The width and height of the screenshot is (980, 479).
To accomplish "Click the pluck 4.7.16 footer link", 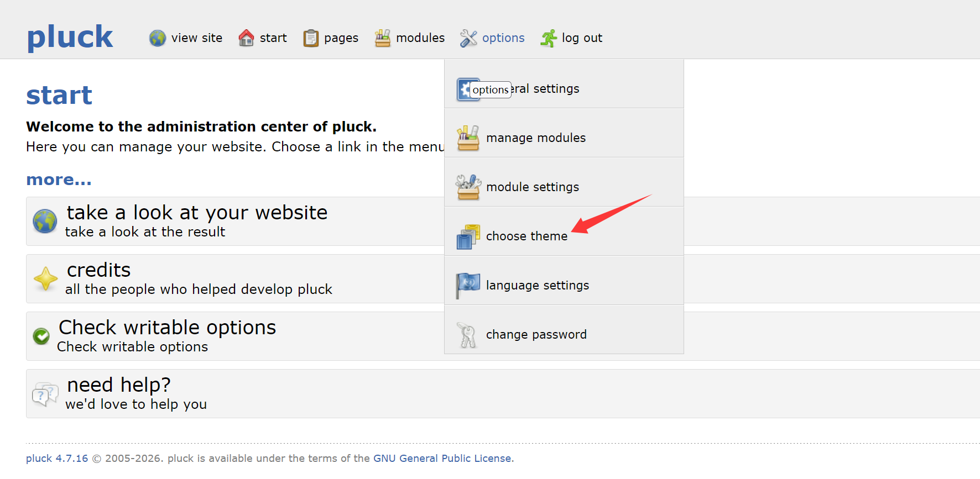I will 57,459.
